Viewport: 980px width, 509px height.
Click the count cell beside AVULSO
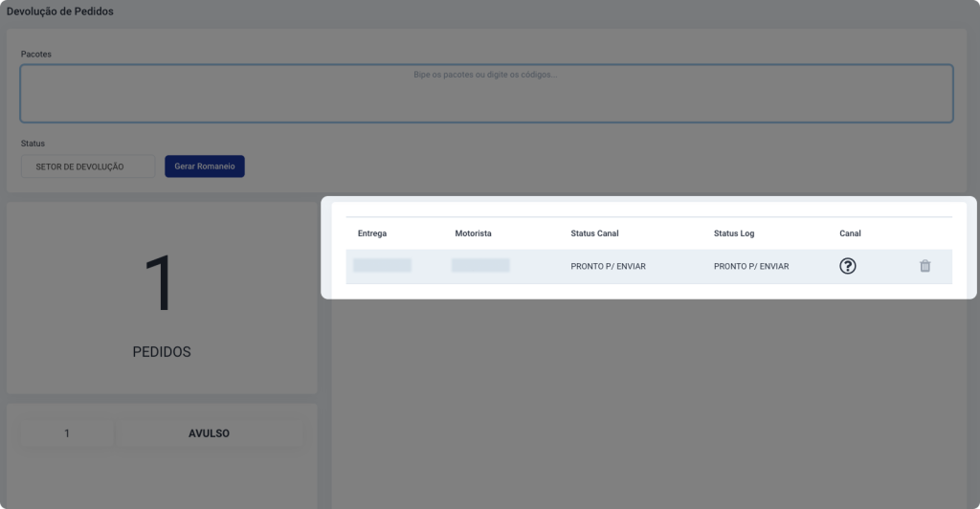tap(67, 433)
